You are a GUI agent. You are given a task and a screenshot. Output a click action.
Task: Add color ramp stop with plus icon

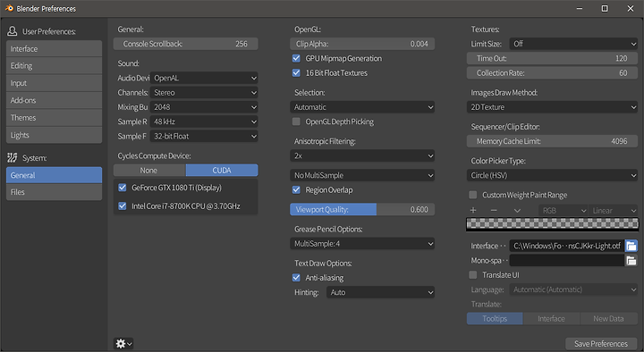(x=473, y=210)
